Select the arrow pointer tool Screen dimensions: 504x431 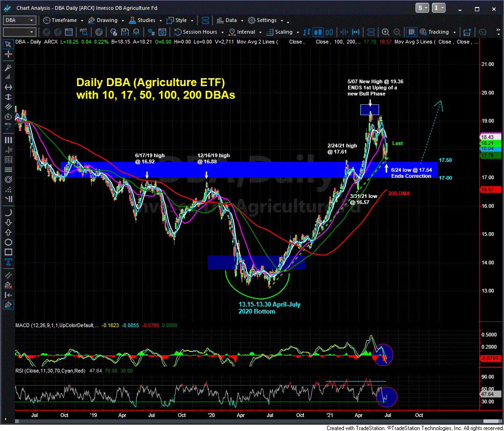click(8, 44)
